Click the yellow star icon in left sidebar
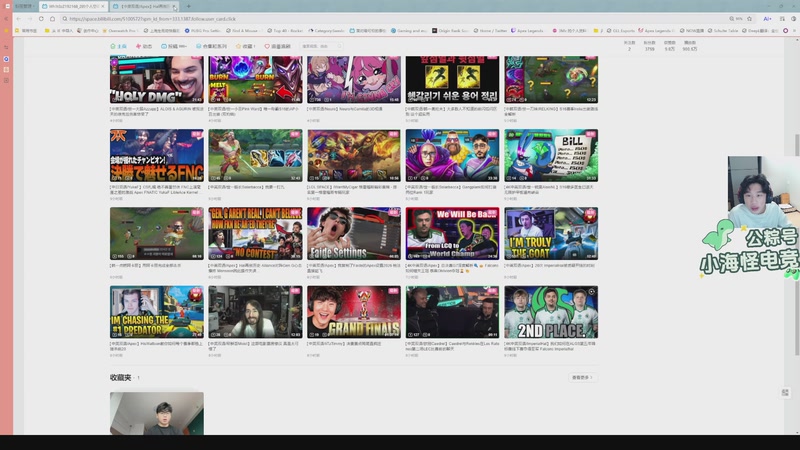This screenshot has height=450, width=800. [x=6, y=31]
